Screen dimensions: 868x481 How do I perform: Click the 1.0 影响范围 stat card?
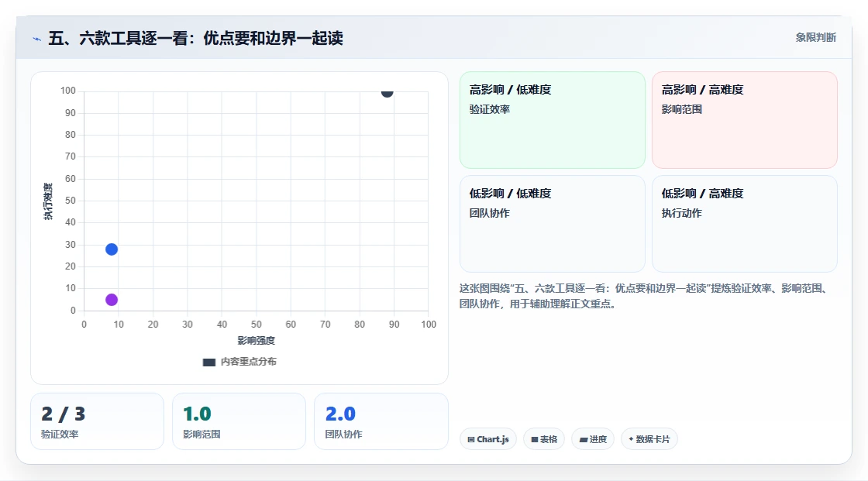click(x=239, y=421)
